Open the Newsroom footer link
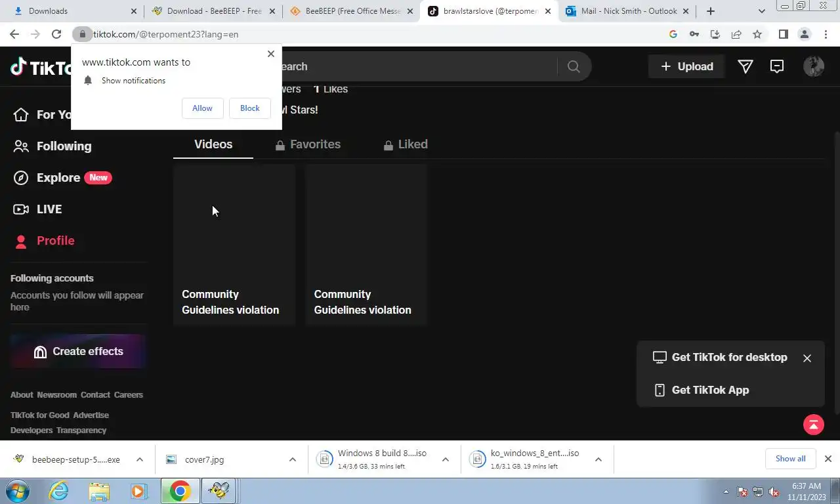The image size is (840, 504). click(56, 395)
